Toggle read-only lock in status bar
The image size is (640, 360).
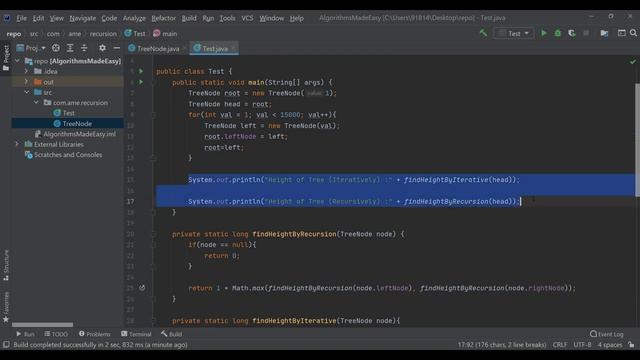pyautogui.click(x=631, y=345)
